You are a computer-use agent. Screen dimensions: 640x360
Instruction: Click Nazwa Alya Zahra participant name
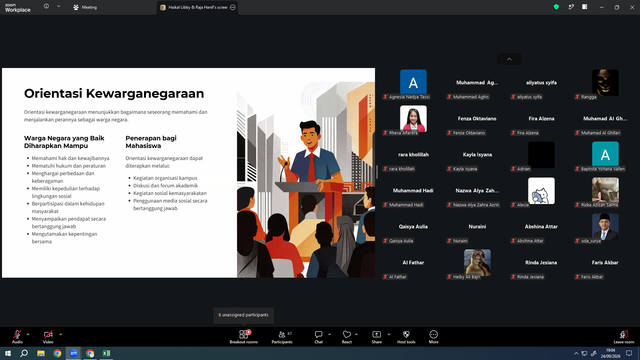(x=477, y=190)
